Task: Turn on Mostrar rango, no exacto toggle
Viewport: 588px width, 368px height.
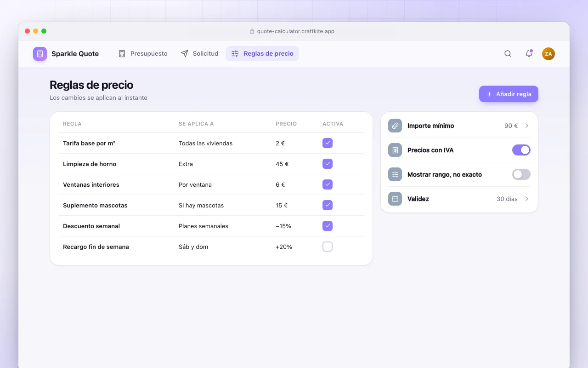Action: [x=521, y=174]
